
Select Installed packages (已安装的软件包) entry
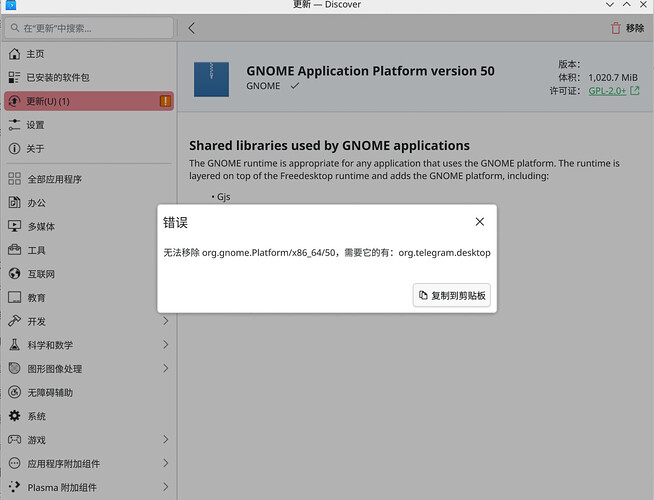pyautogui.click(x=89, y=78)
